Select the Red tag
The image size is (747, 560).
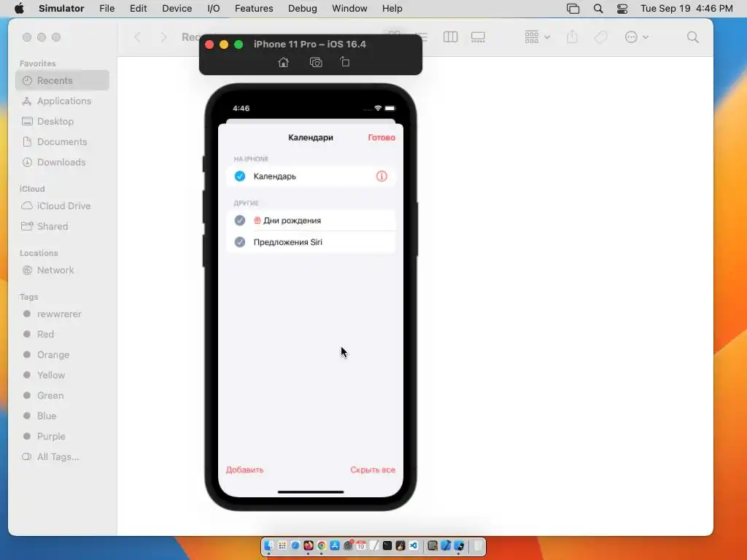[63, 334]
